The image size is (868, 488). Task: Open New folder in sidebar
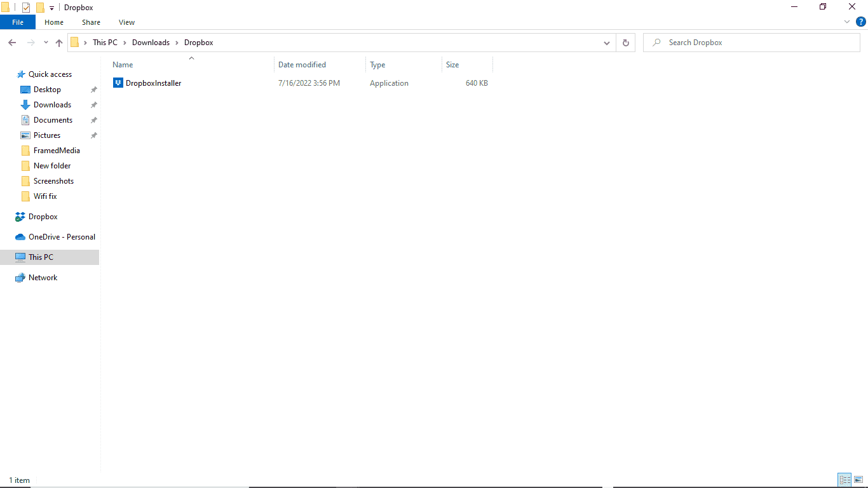tap(52, 166)
